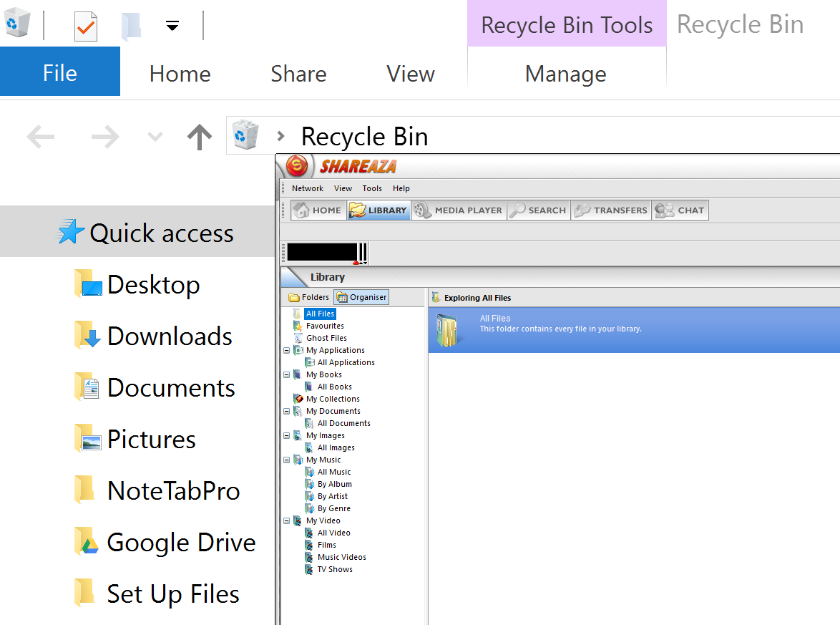
Task: Open the Shareaza Home view
Action: tap(318, 210)
